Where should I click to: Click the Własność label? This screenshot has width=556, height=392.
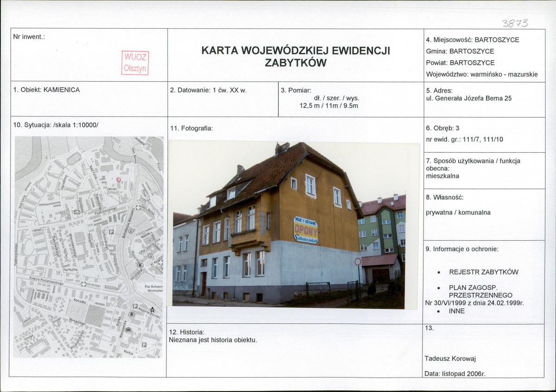(x=445, y=197)
